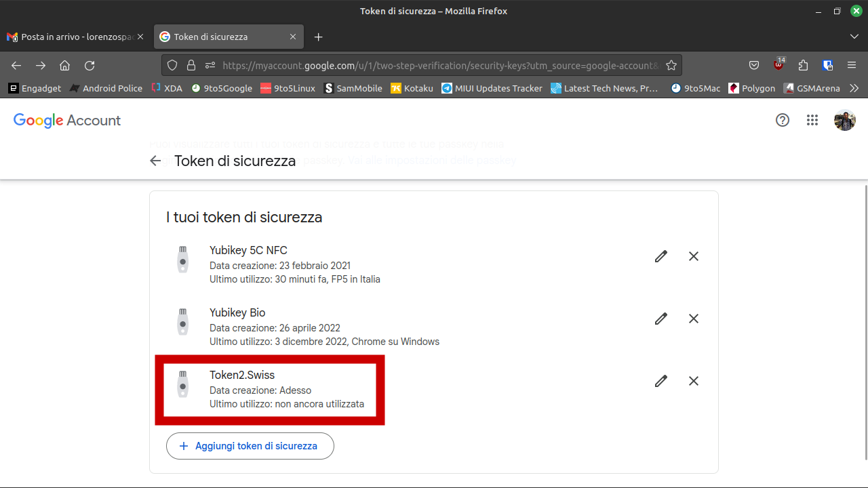
Task: Click the Yubikey Bio key image
Action: click(x=182, y=322)
